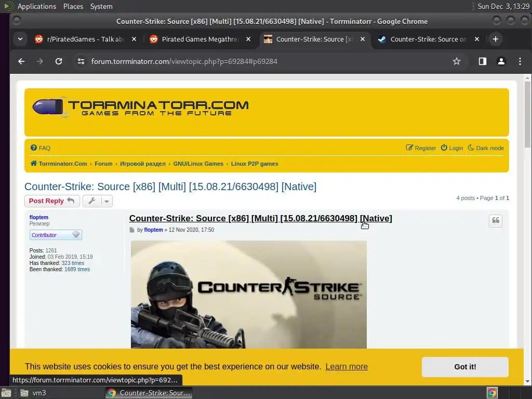The height and width of the screenshot is (399, 532).
Task: Click the Counter-Strike Source banner image
Action: pyautogui.click(x=249, y=295)
